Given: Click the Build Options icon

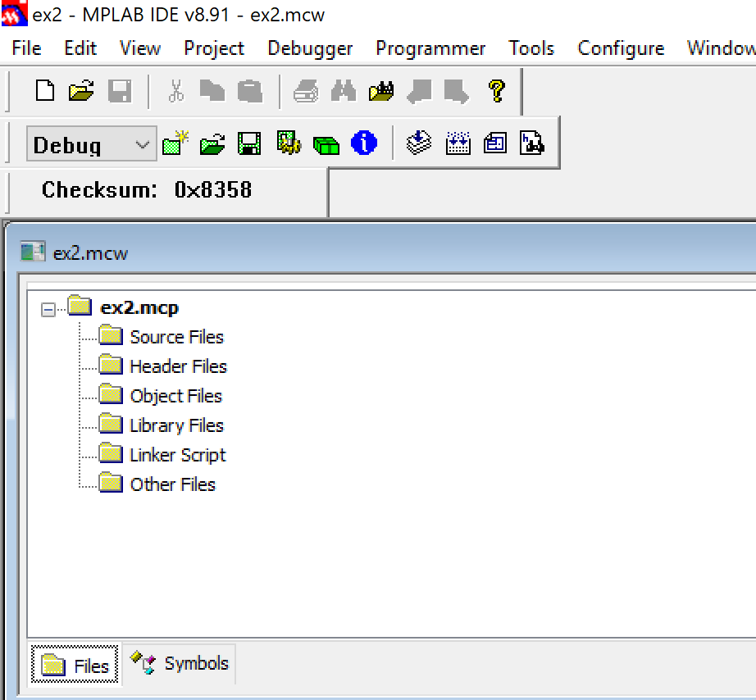Looking at the screenshot, I should click(x=289, y=143).
